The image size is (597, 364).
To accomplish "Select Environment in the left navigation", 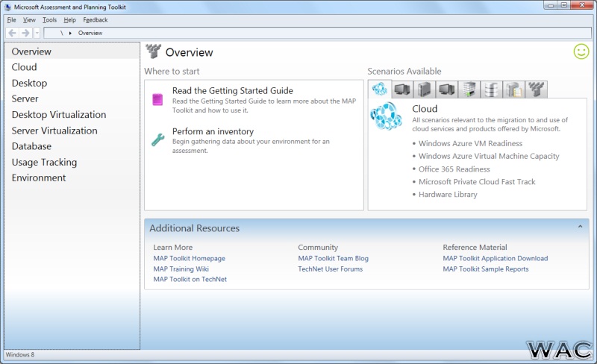I will coord(72,178).
